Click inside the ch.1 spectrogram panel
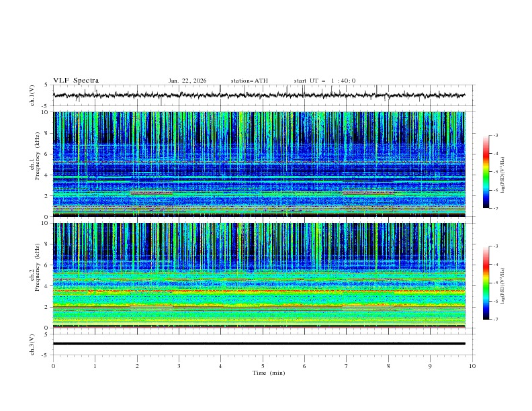The width and height of the screenshot is (532, 411). 262,165
